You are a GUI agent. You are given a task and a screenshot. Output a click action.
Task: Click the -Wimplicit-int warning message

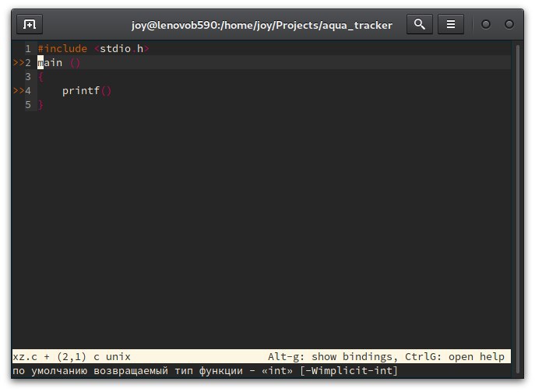tap(205, 370)
